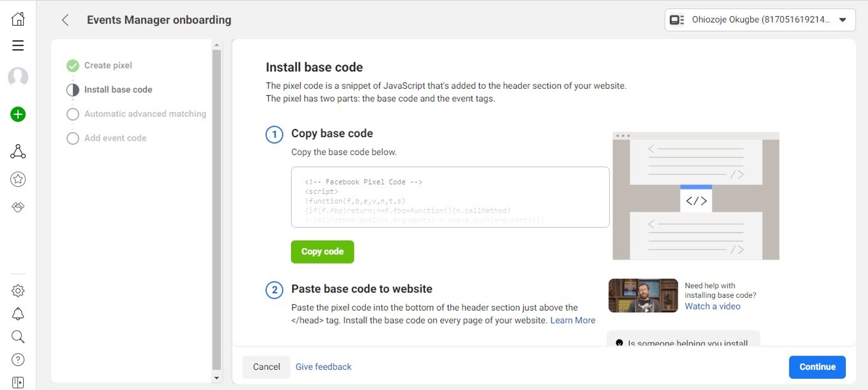Select the Automatic advanced matching step circle
Viewport: 868px width, 390px height.
[73, 114]
